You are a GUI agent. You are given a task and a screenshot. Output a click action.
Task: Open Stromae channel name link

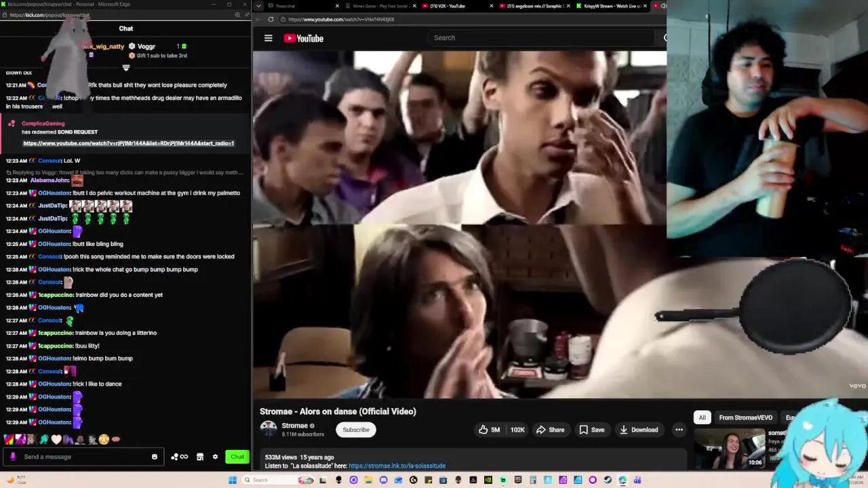click(295, 426)
